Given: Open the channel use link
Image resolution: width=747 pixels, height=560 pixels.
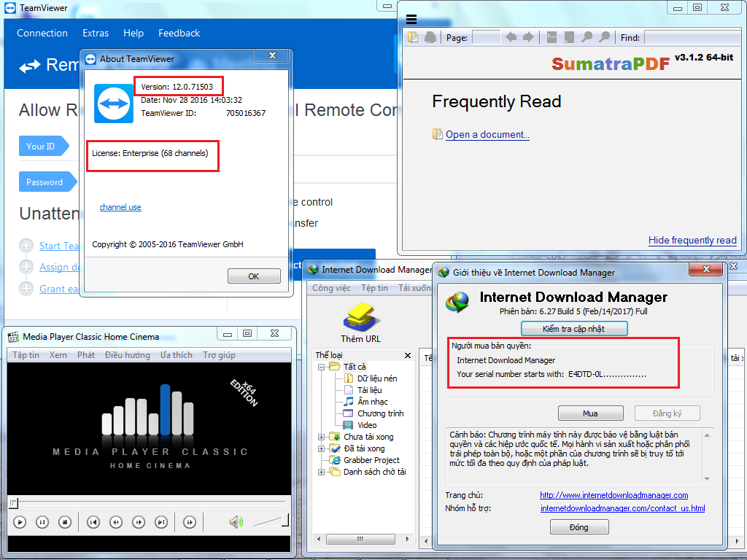Looking at the screenshot, I should tap(120, 207).
